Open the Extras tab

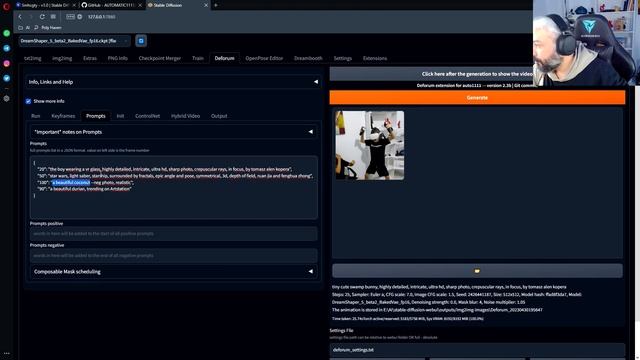(90, 58)
